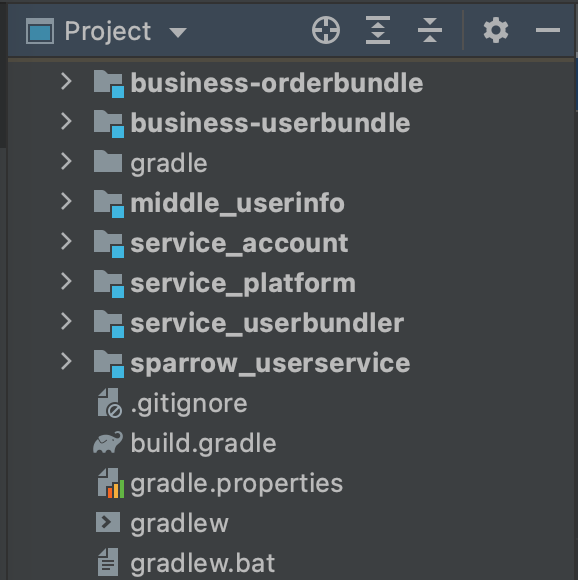Click the Expand All toolbar icon

coord(378,30)
